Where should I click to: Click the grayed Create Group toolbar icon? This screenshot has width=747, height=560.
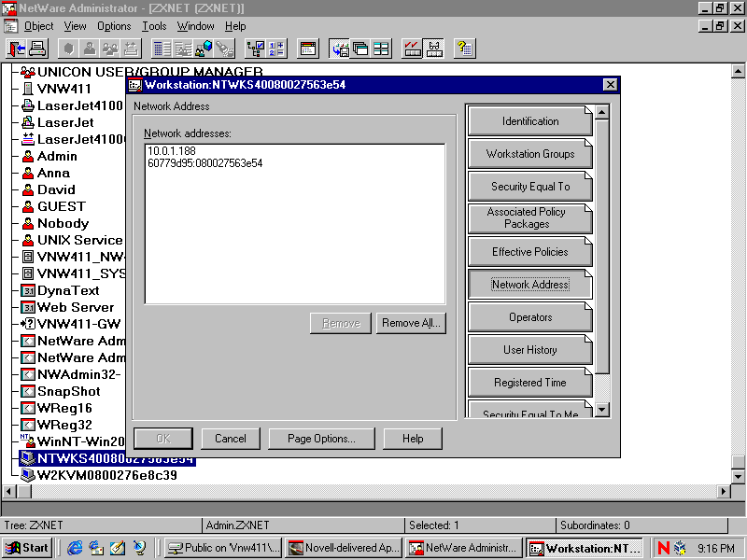[x=109, y=49]
